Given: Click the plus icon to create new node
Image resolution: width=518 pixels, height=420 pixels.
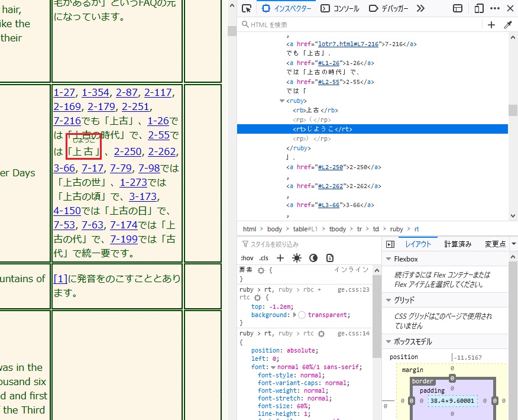Looking at the screenshot, I should pos(491,25).
